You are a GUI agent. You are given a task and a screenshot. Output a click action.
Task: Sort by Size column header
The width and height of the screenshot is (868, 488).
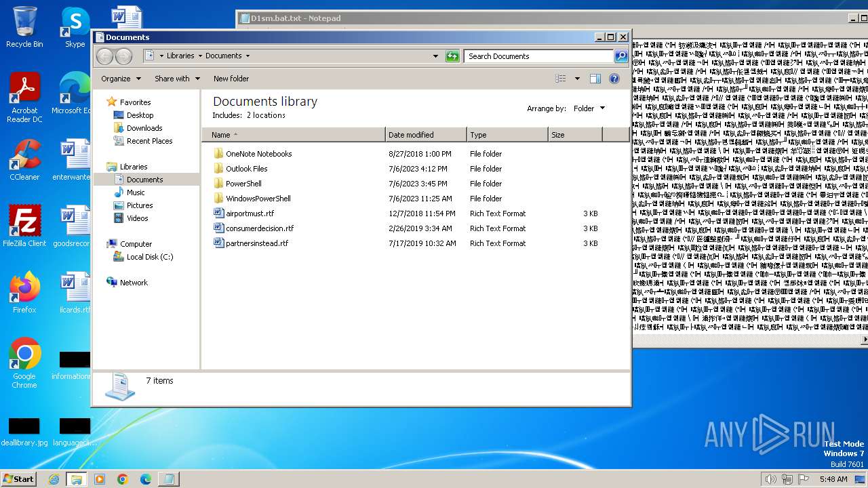[x=575, y=135]
